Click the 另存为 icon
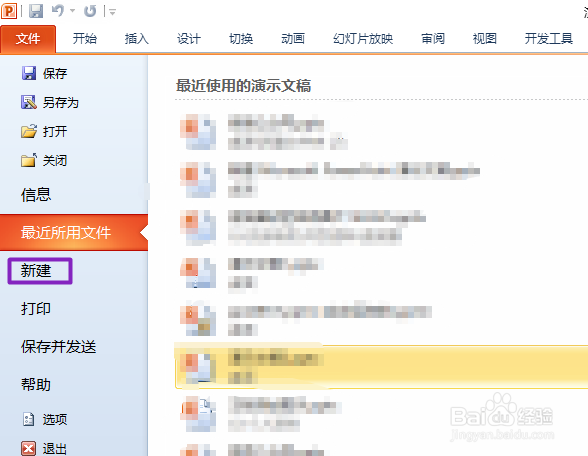 29,102
